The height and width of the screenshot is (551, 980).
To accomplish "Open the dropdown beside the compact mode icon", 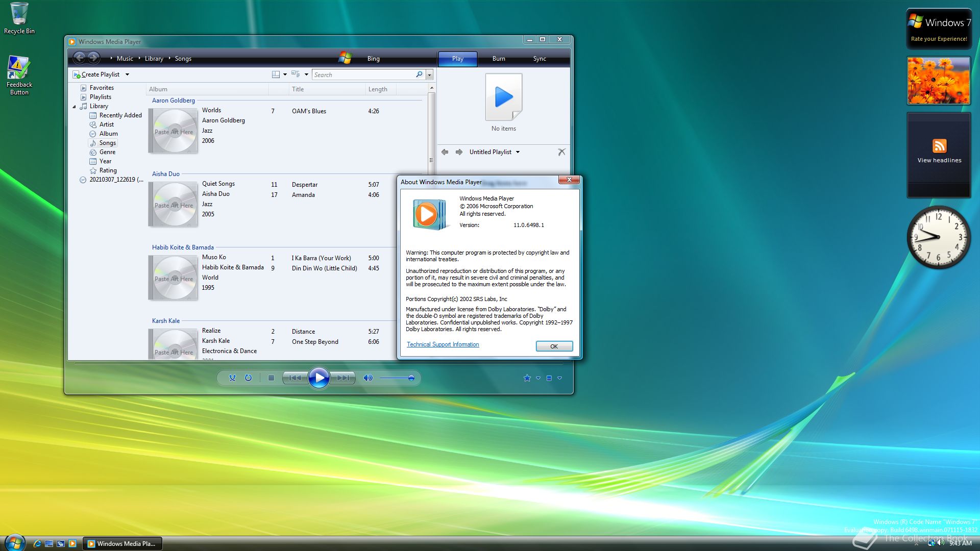I will tap(559, 378).
